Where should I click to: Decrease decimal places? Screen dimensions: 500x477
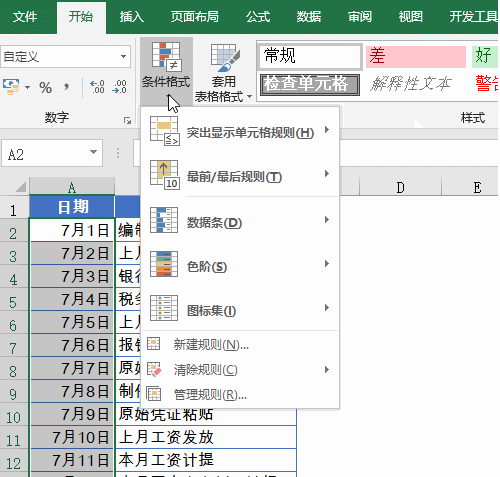pos(119,87)
